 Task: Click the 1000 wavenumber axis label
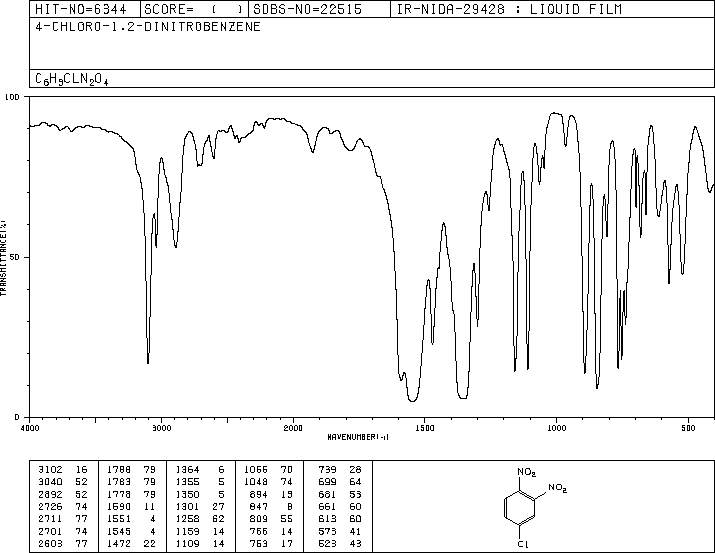[x=556, y=428]
